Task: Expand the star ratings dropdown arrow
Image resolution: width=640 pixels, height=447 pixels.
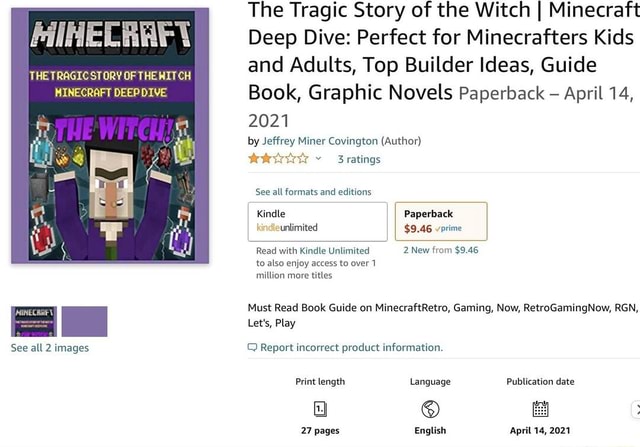Action: pyautogui.click(x=319, y=158)
